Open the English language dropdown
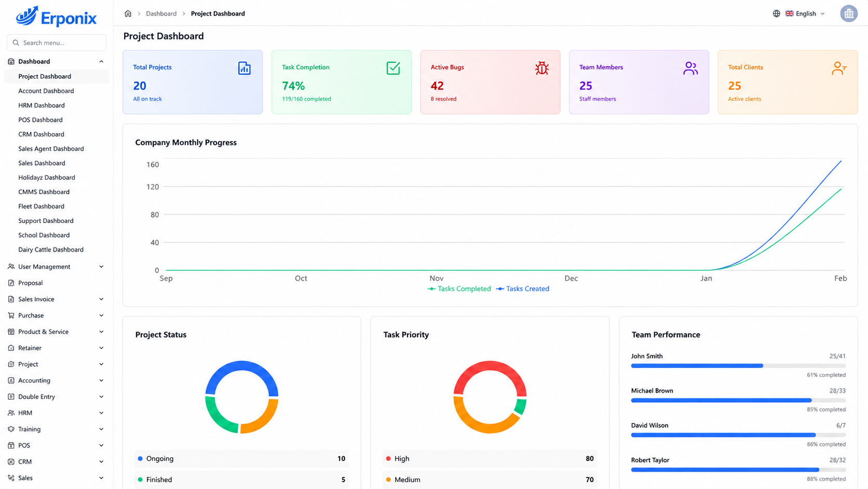 (x=805, y=14)
